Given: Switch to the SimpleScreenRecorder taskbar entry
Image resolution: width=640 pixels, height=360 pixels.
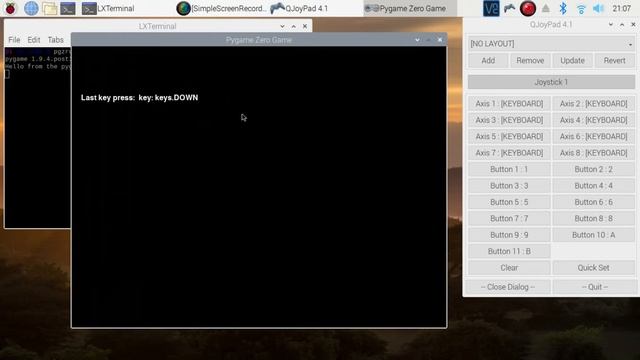Looking at the screenshot, I should pos(221,8).
